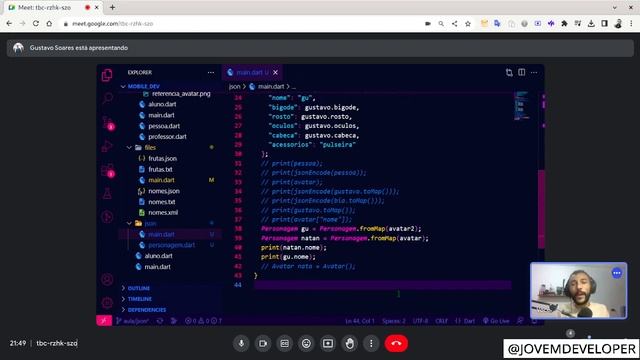Image resolution: width=640 pixels, height=360 pixels.
Task: Open nomes.xml file
Action: [163, 212]
